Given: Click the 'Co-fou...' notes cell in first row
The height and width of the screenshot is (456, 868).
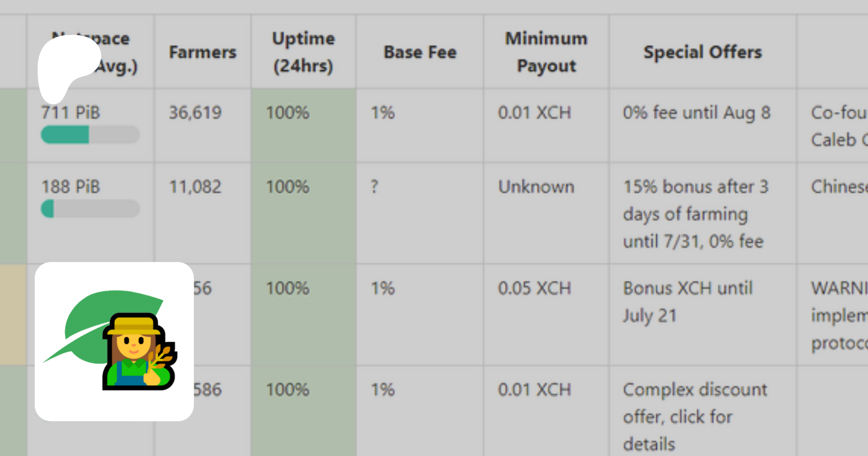Looking at the screenshot, I should (838, 126).
